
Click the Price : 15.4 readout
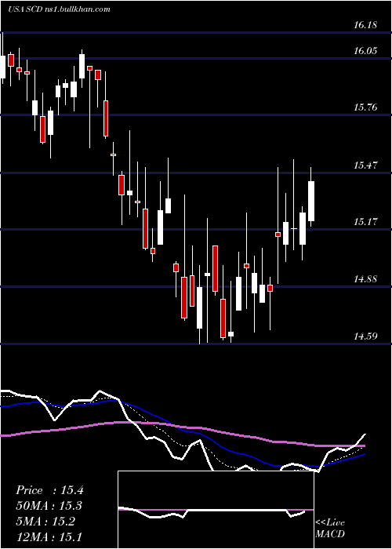[49, 490]
